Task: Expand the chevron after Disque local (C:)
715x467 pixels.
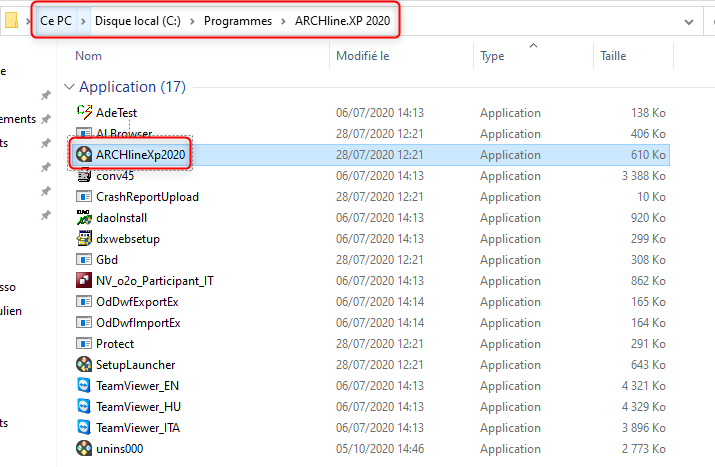Action: [192, 21]
